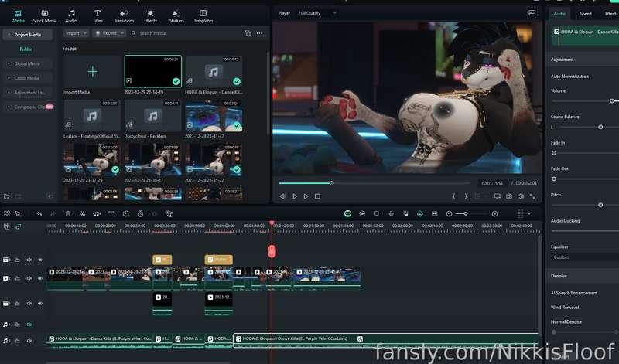Step back one frame in player
Screen dimensions: 619x364
tap(282, 196)
